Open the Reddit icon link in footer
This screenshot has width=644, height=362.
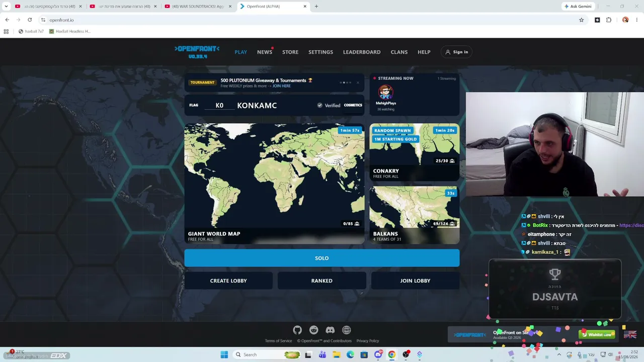tap(314, 330)
